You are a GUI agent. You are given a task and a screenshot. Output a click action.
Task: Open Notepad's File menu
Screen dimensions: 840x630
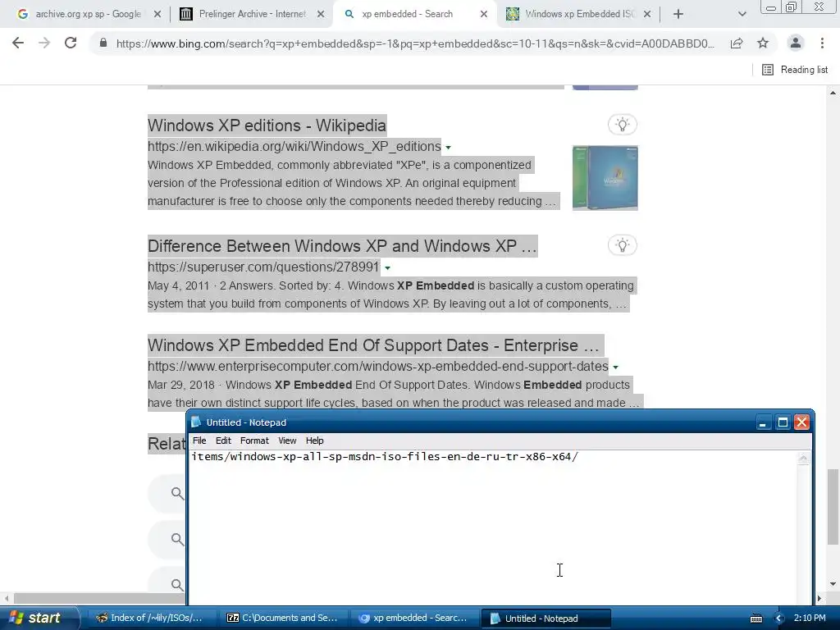pos(199,441)
